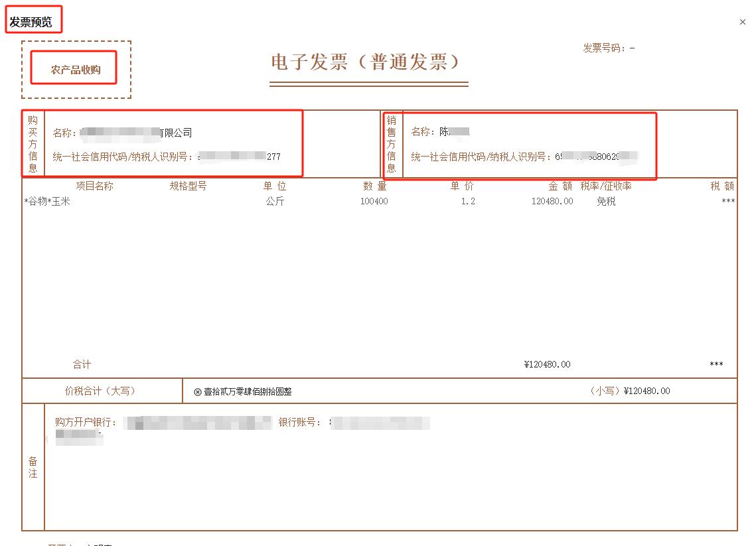Select the unit price 1.2

[468, 202]
